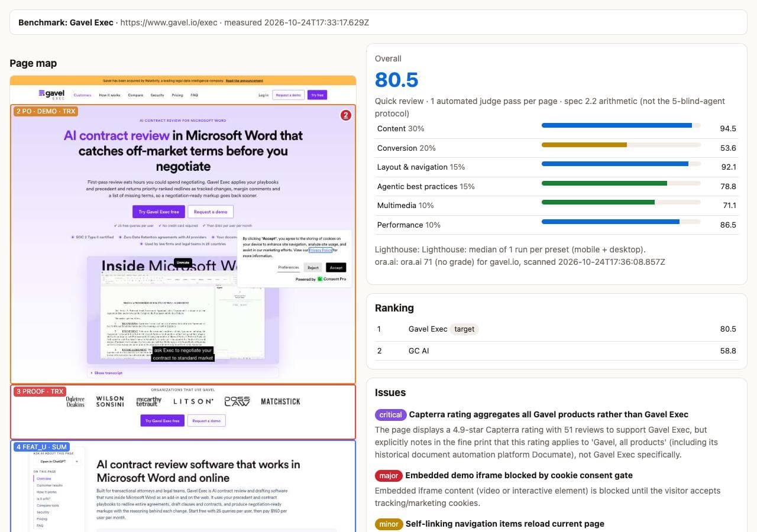
Task: Open Compare in the page map top navigation
Action: click(135, 95)
